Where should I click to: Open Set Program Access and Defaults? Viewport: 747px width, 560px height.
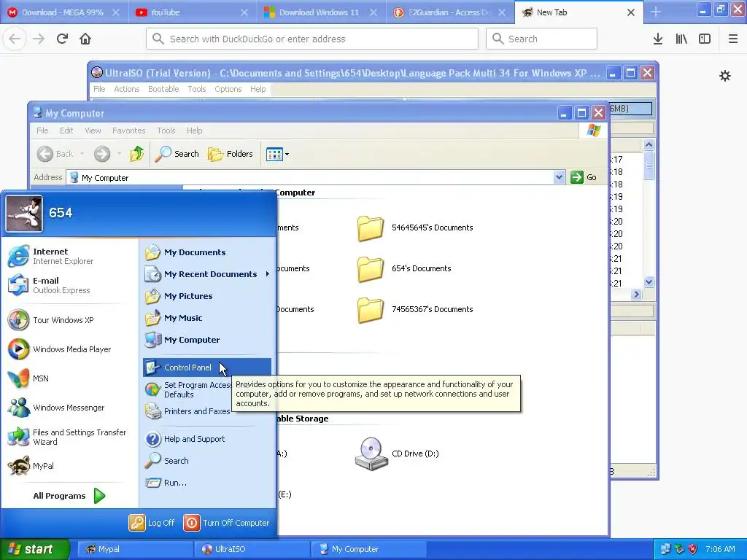[x=187, y=389]
